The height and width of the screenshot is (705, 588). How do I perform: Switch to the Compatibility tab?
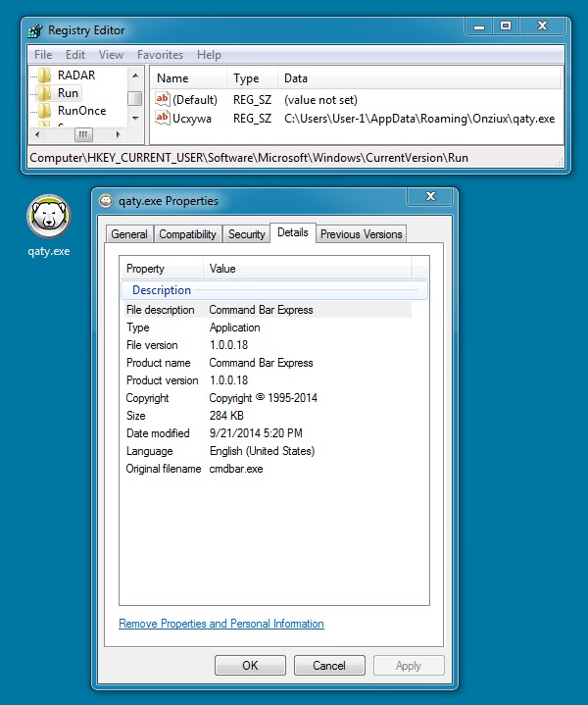pyautogui.click(x=187, y=234)
